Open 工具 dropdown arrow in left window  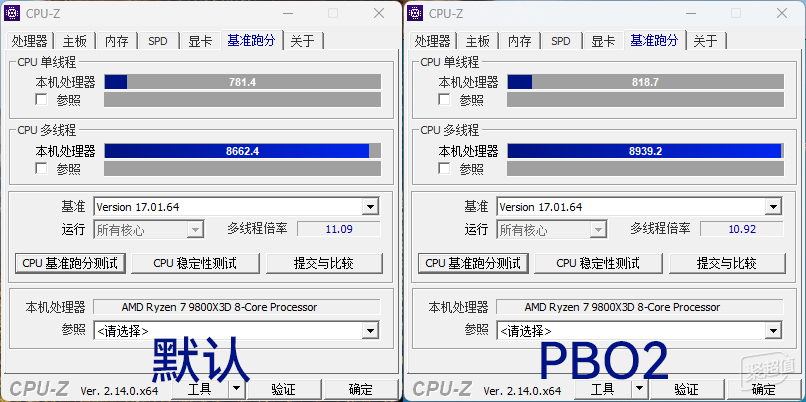[236, 389]
